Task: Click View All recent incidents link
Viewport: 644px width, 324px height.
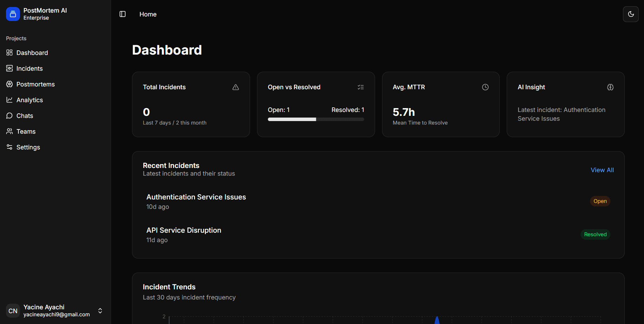Action: click(602, 170)
